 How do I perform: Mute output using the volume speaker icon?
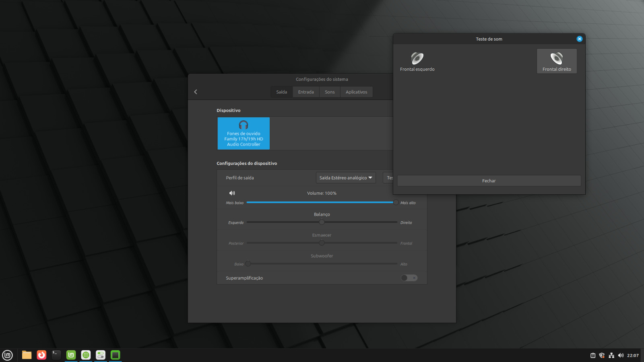[232, 193]
